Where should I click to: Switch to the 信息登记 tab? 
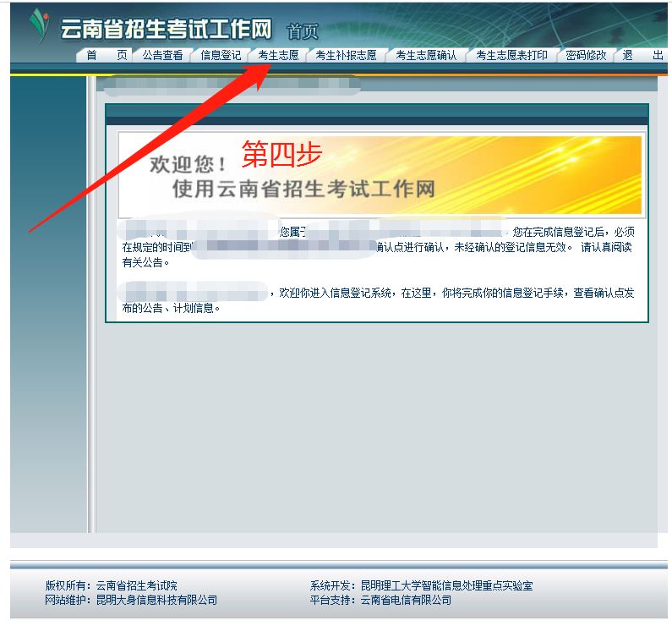[221, 56]
